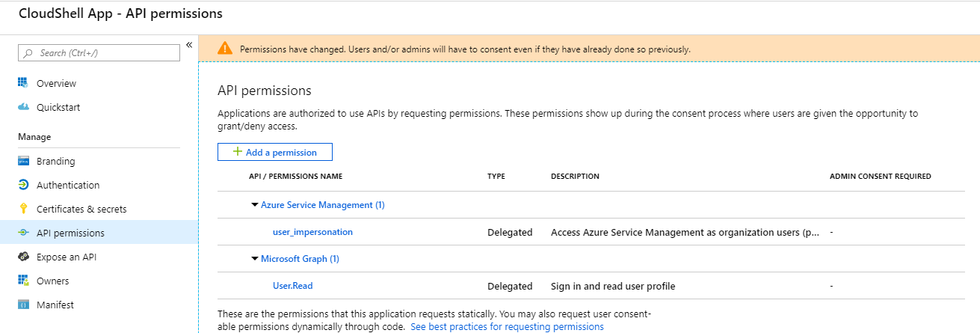Collapse the Azure Service Management group
980x333 pixels.
pyautogui.click(x=255, y=205)
